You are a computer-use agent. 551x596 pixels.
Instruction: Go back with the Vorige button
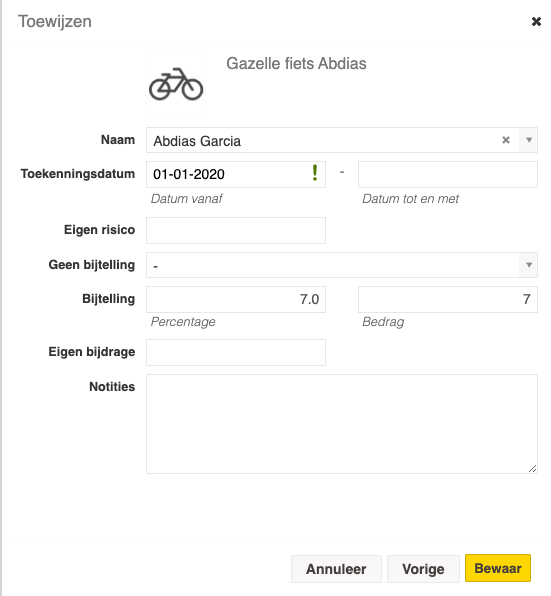[423, 569]
